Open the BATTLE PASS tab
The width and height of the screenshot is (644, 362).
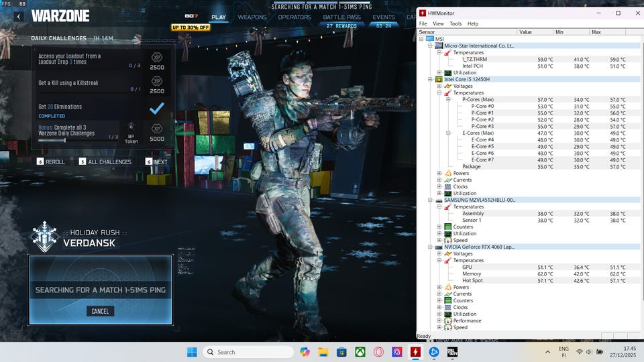click(341, 17)
